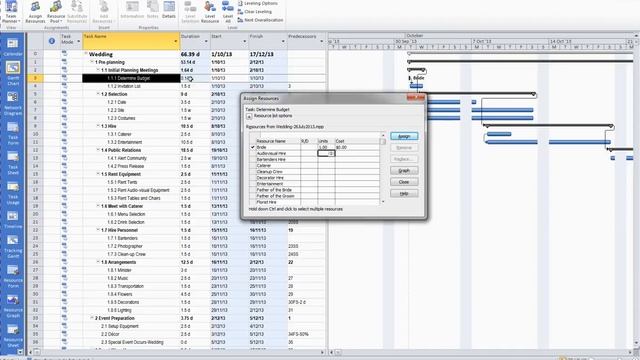Click the Level Selection ribbon icon
This screenshot has height=360, width=640.
(x=190, y=12)
